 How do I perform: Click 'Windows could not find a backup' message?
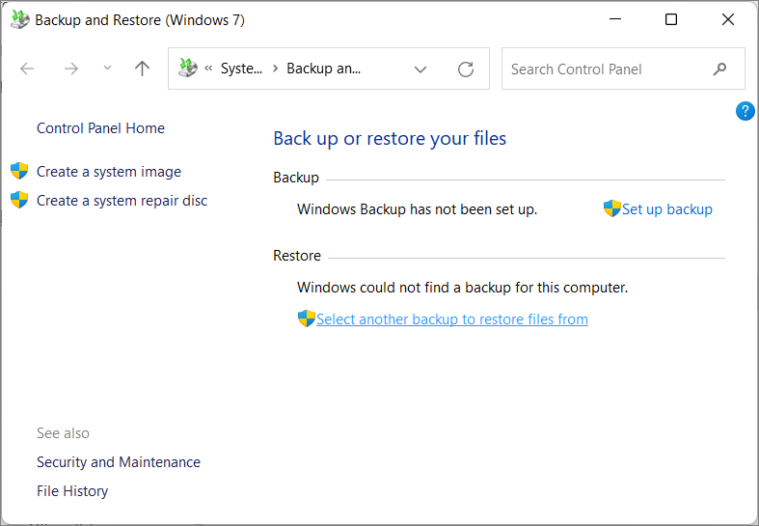click(462, 287)
